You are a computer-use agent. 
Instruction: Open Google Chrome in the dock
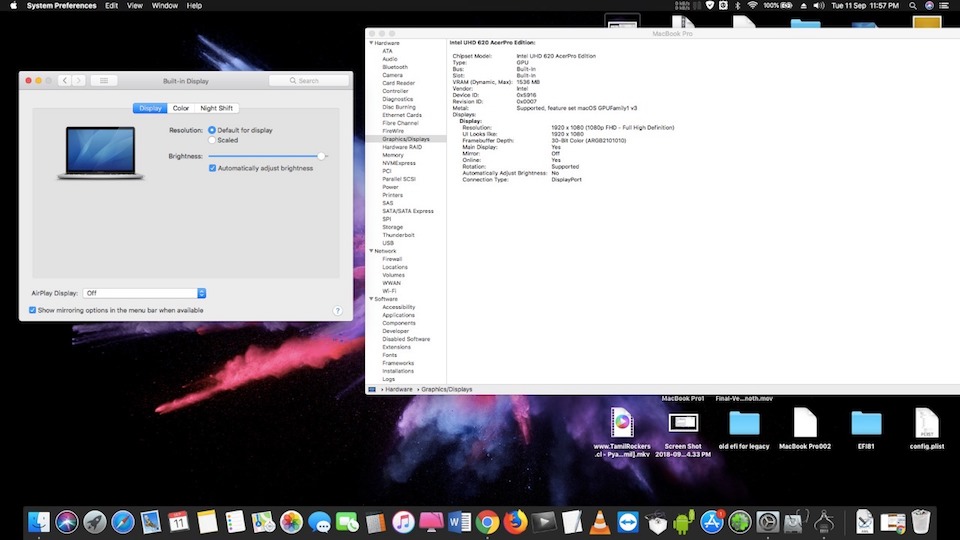(487, 521)
